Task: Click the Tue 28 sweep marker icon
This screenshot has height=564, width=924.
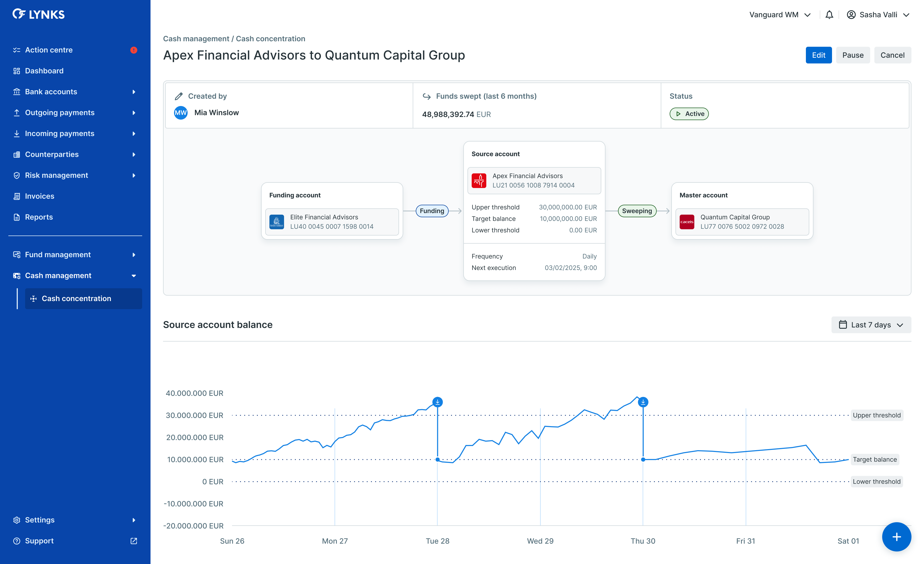Action: 437,402
